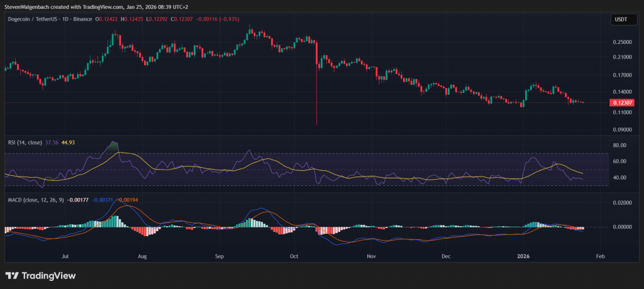Click the purple RSI value 37.56
This screenshot has height=289, width=644.
(52, 143)
